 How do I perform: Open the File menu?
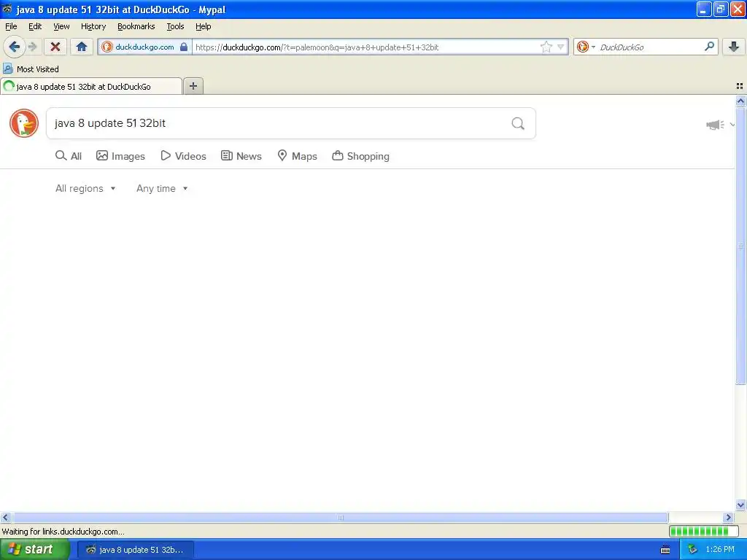pos(11,26)
